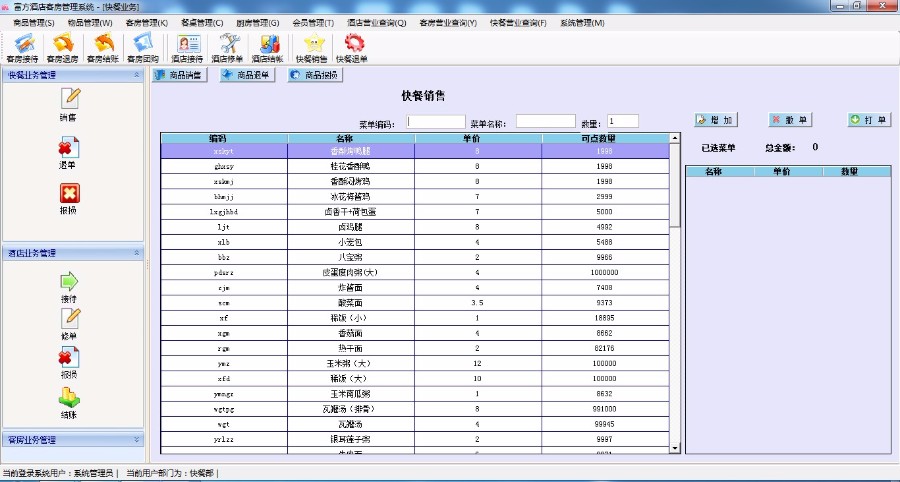The image size is (900, 482).
Task: Click the 酒店修单 wrench icon
Action: pyautogui.click(x=227, y=48)
